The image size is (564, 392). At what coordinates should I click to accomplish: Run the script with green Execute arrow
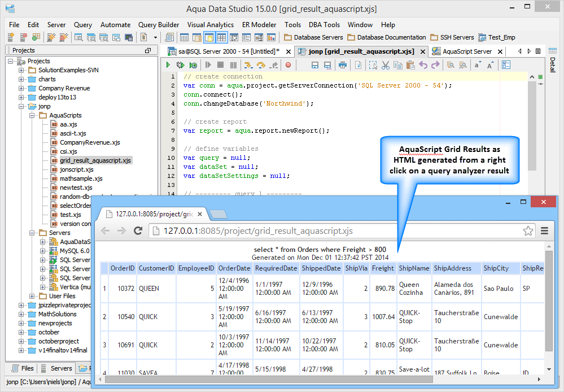[x=168, y=65]
